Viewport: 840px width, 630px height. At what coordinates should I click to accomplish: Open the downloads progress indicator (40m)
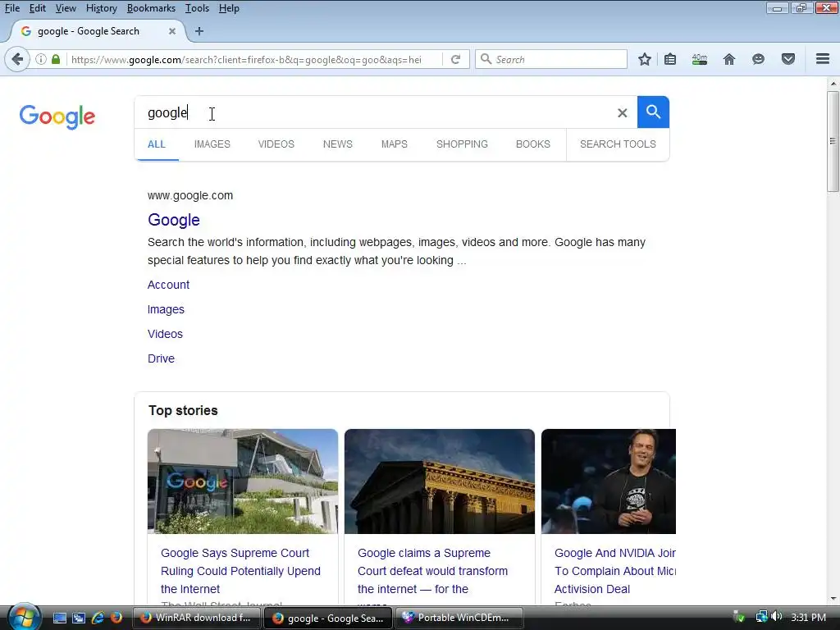[x=699, y=59]
